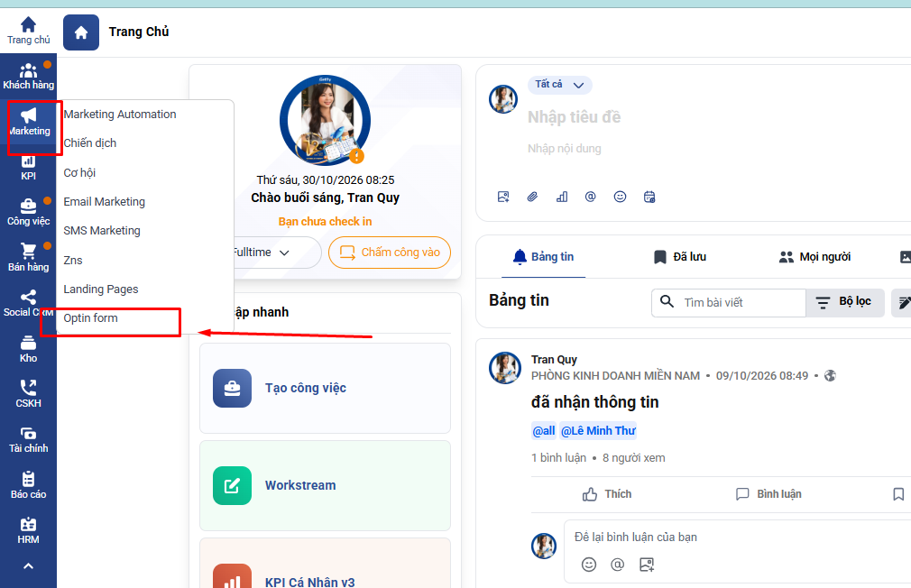Image resolution: width=911 pixels, height=588 pixels.
Task: Schedule the post with the calendar icon
Action: 649,197
